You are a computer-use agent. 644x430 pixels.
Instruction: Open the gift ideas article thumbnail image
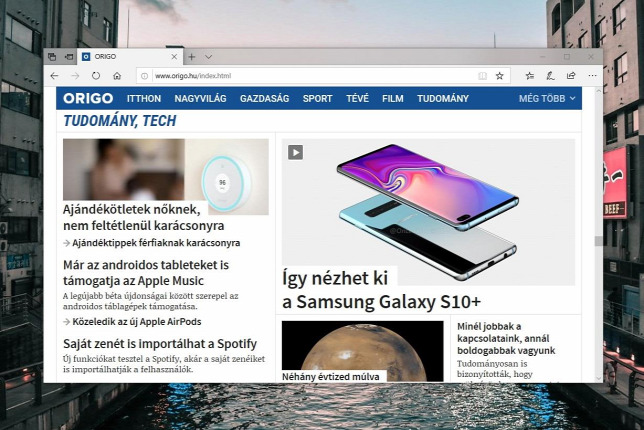pyautogui.click(x=166, y=176)
